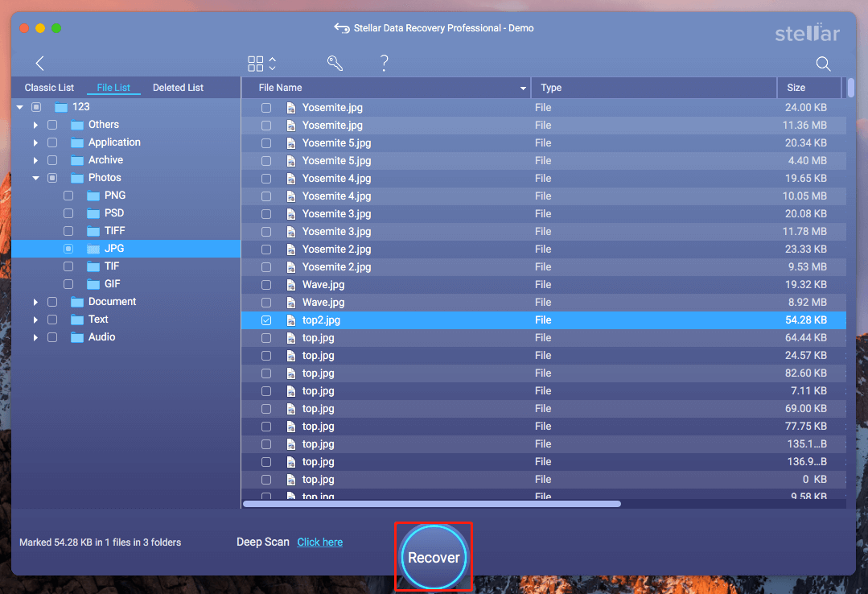Go back using the left arrow icon
Image resolution: width=868 pixels, height=594 pixels.
coord(39,63)
